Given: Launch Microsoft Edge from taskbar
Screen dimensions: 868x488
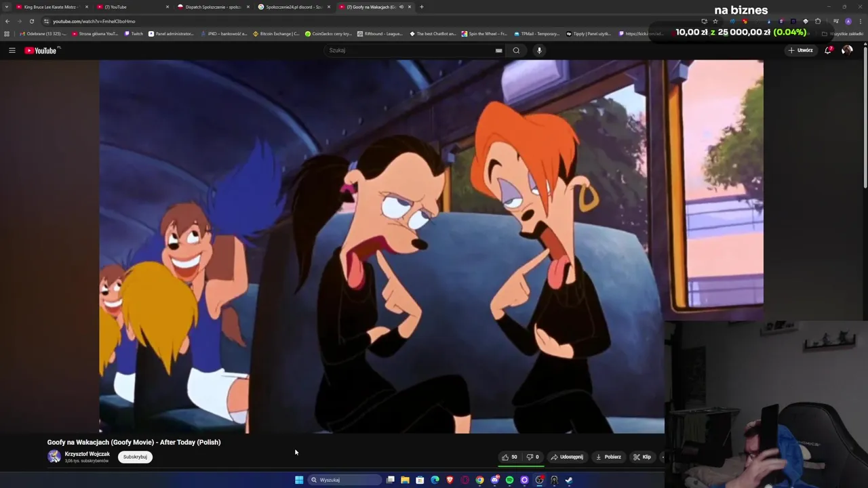Looking at the screenshot, I should pos(435,480).
